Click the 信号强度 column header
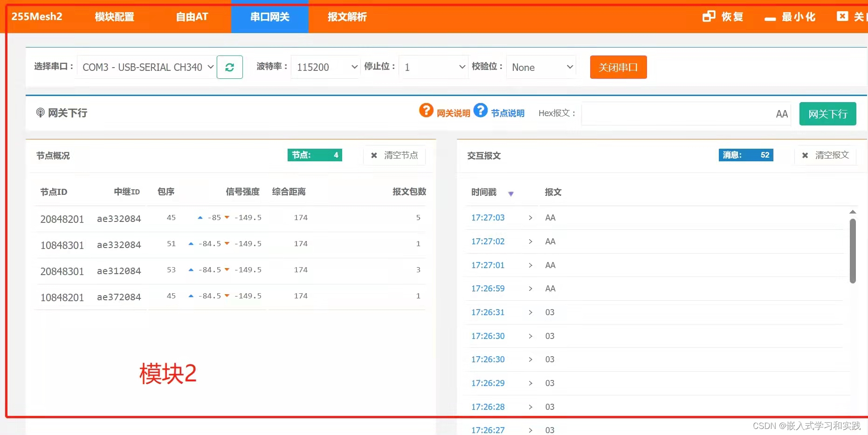The width and height of the screenshot is (868, 435). coord(242,192)
